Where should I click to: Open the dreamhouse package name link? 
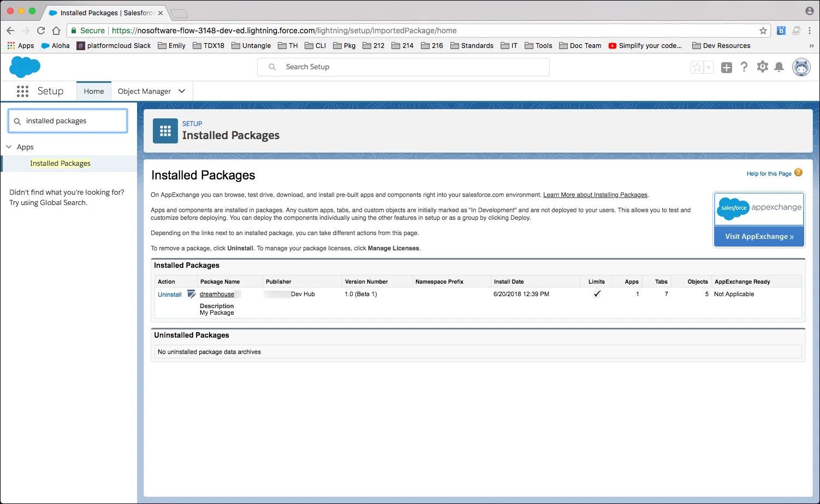(x=217, y=294)
